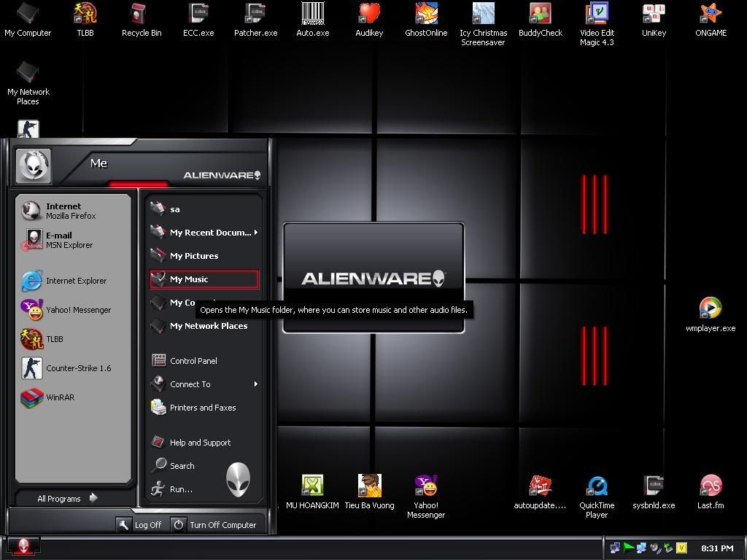Click the Me user avatar picture
Screen dimensions: 747x560
[x=34, y=166]
